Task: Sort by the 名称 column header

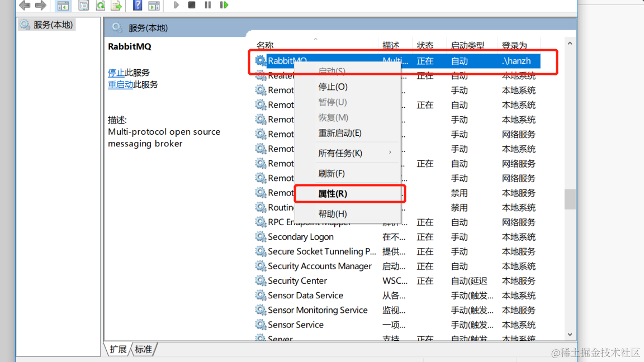Action: click(315, 45)
